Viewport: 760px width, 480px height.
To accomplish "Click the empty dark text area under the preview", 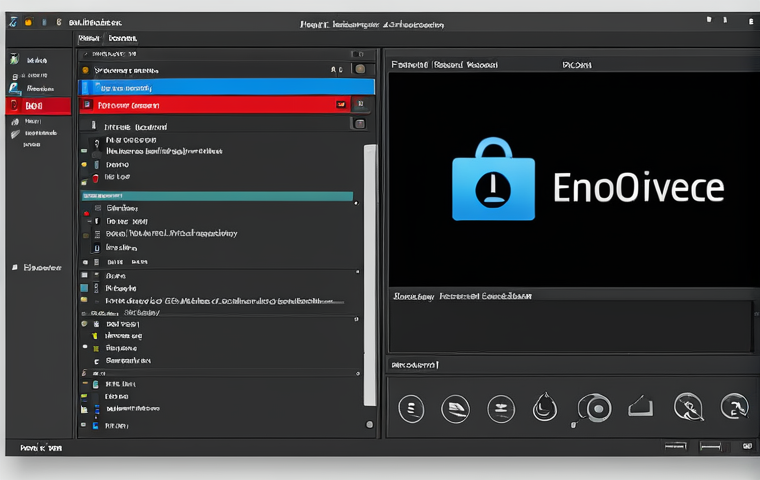I will pos(571,327).
